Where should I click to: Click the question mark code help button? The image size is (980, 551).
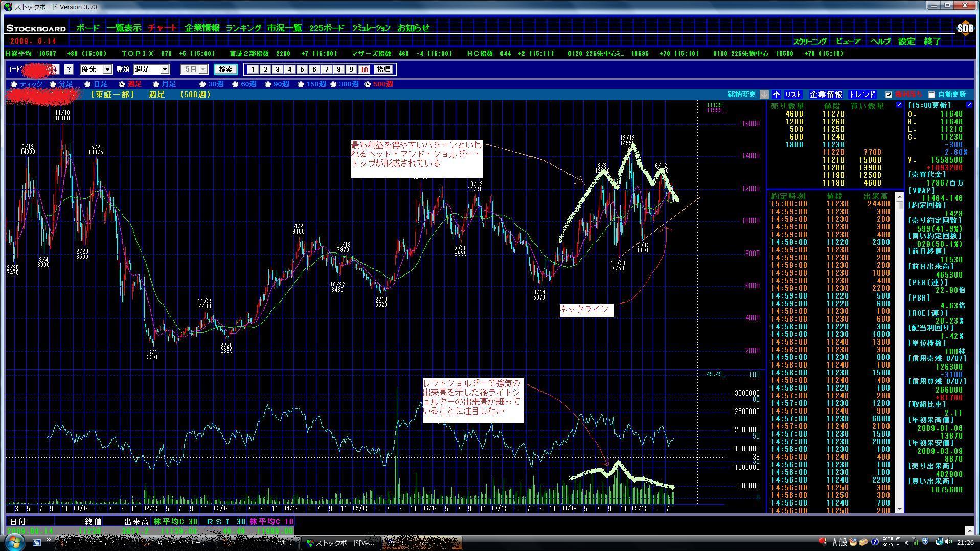pos(69,70)
